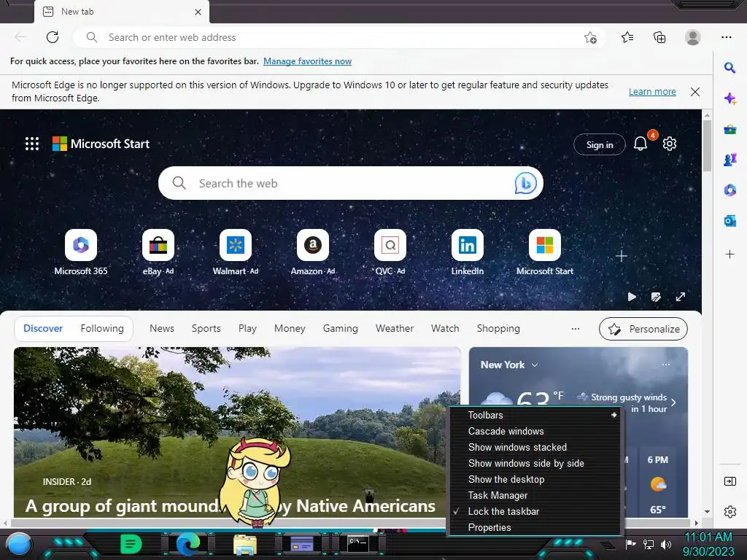Add a new quick link with plus
The image size is (747, 560).
point(622,256)
